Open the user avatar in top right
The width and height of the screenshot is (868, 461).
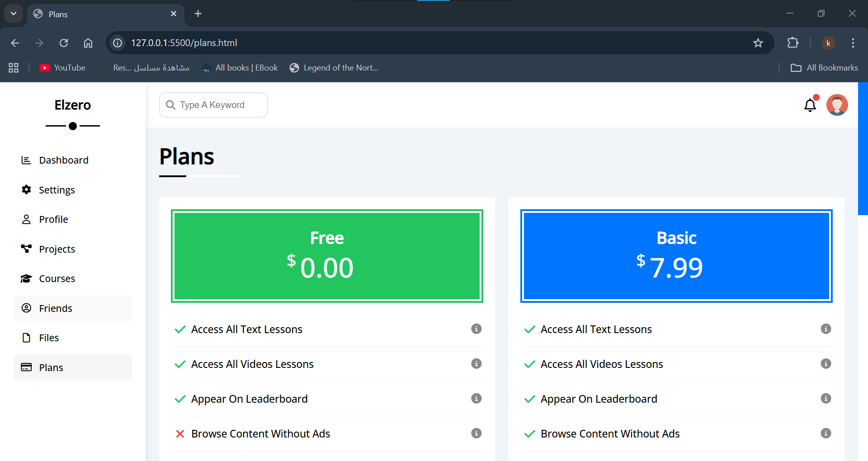(x=837, y=105)
